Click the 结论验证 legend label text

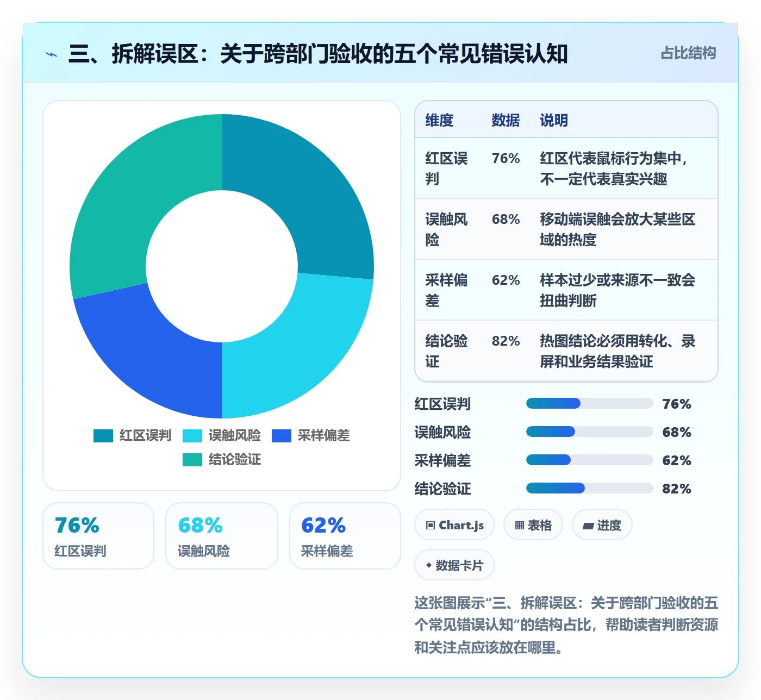pyautogui.click(x=235, y=460)
